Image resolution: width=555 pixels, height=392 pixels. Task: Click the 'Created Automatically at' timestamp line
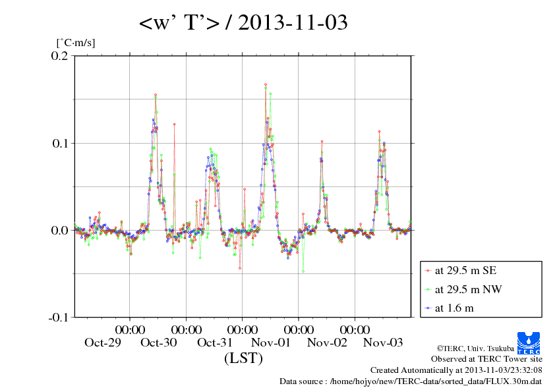point(456,370)
